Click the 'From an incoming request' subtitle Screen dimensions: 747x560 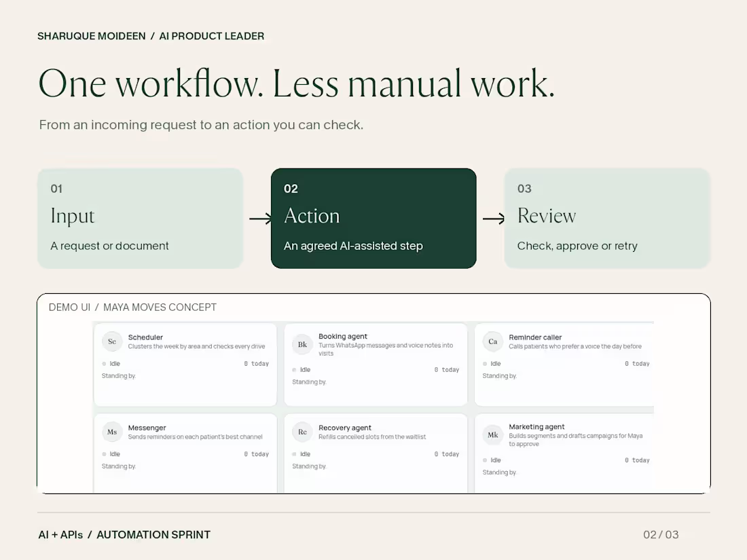click(x=201, y=125)
